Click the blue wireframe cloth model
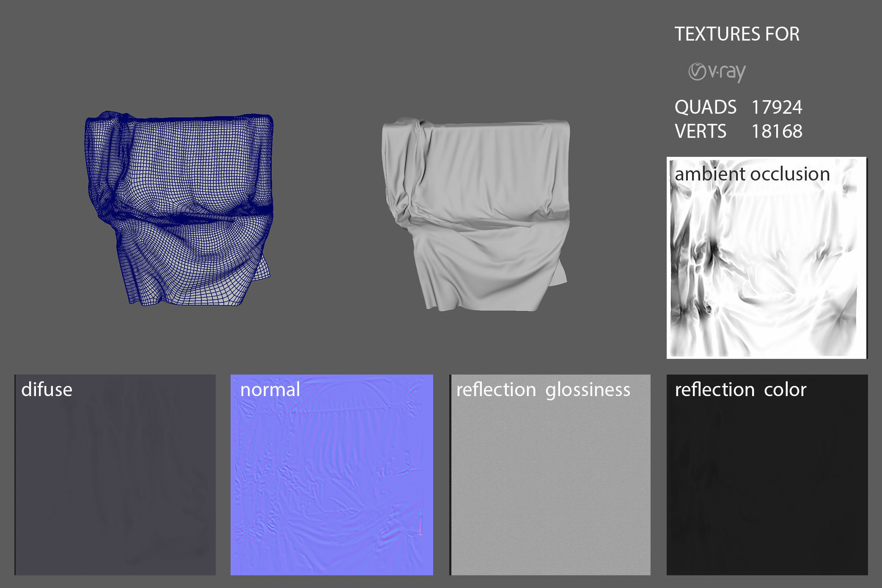 click(x=179, y=208)
